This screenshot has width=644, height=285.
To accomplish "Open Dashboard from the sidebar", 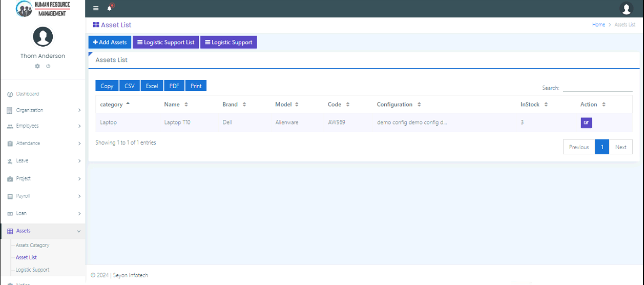I will click(x=27, y=94).
